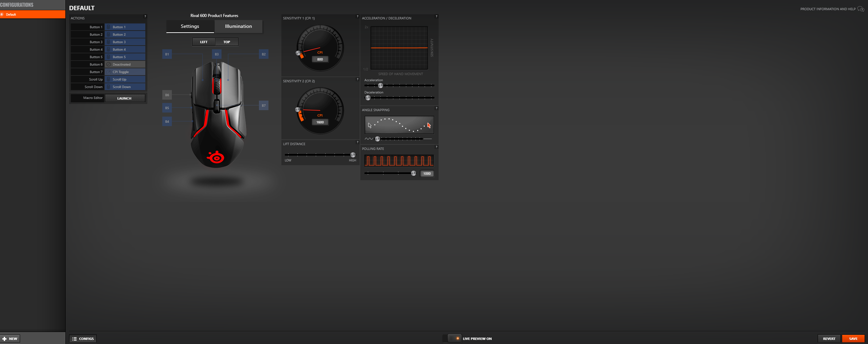Screen dimensions: 868x344
Task: Select the grayed B6 marker
Action: coord(167,95)
